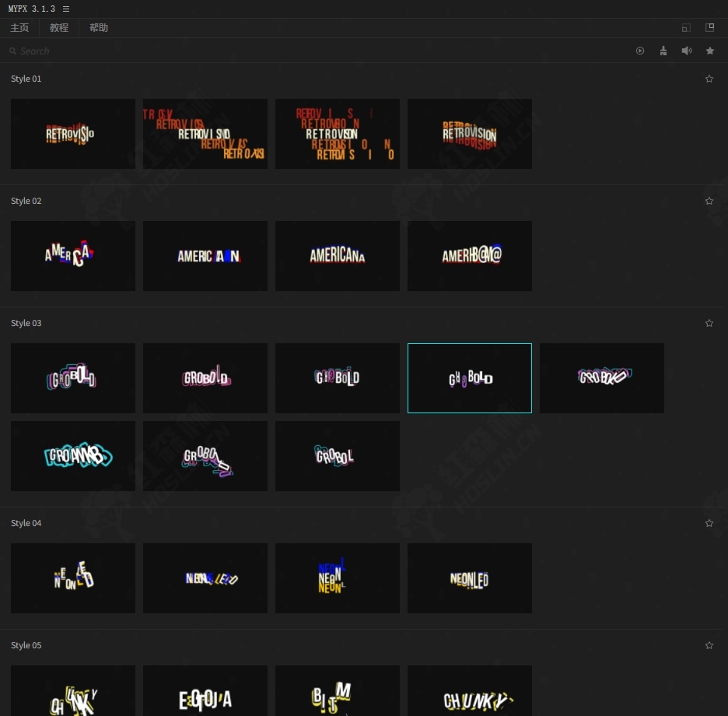The width and height of the screenshot is (728, 716).
Task: Open the 帮助 tab
Action: 99,28
